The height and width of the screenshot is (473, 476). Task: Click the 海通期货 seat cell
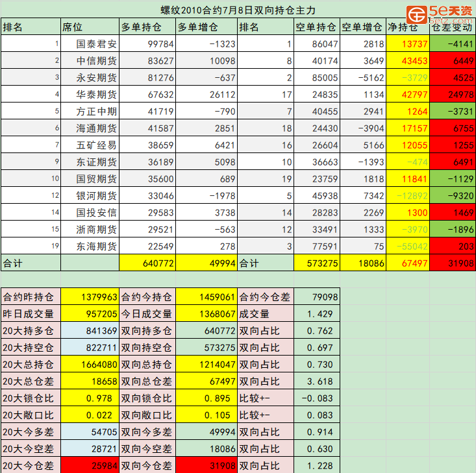click(90, 128)
